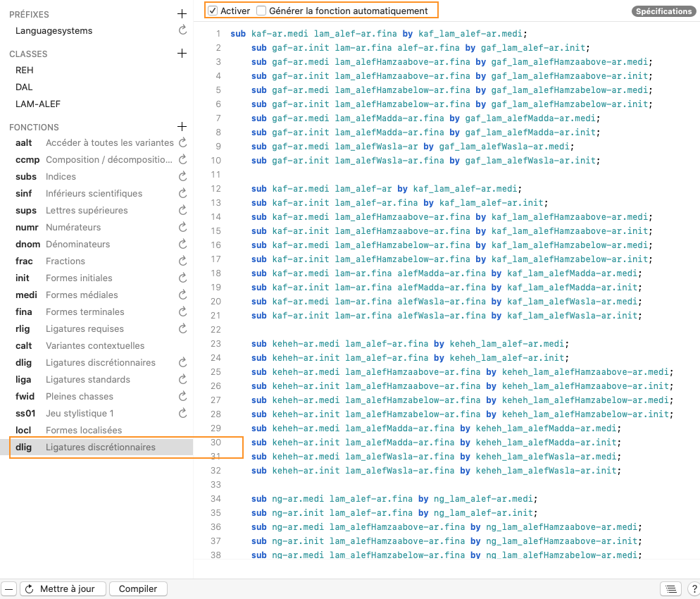Enable Générer la fonction automatiquement checkbox
The height and width of the screenshot is (599, 700).
[261, 11]
